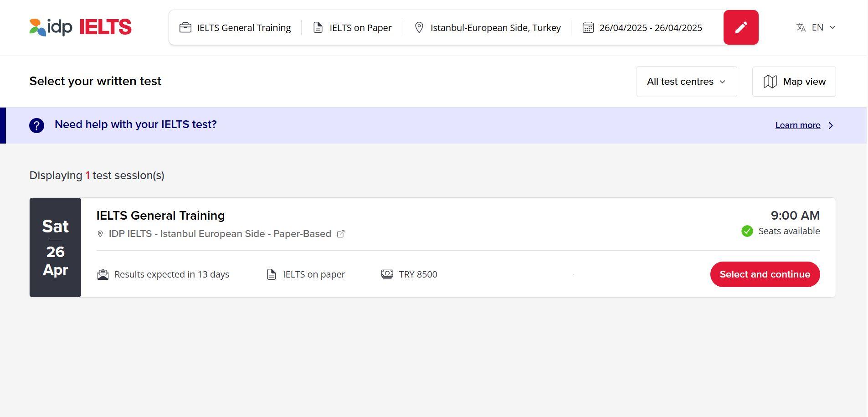This screenshot has height=417, width=868.
Task: Click the TRY 8500 price text
Action: click(x=418, y=274)
